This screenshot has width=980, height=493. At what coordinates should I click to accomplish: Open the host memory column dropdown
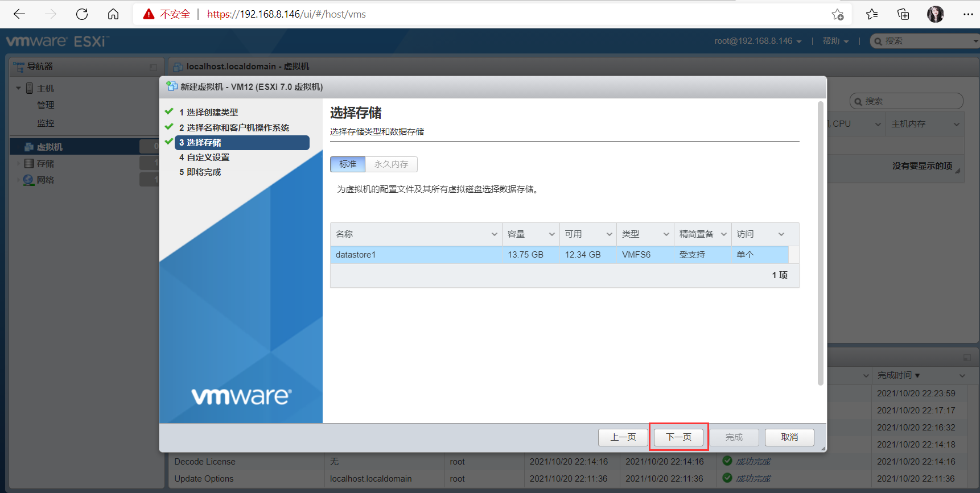[956, 124]
